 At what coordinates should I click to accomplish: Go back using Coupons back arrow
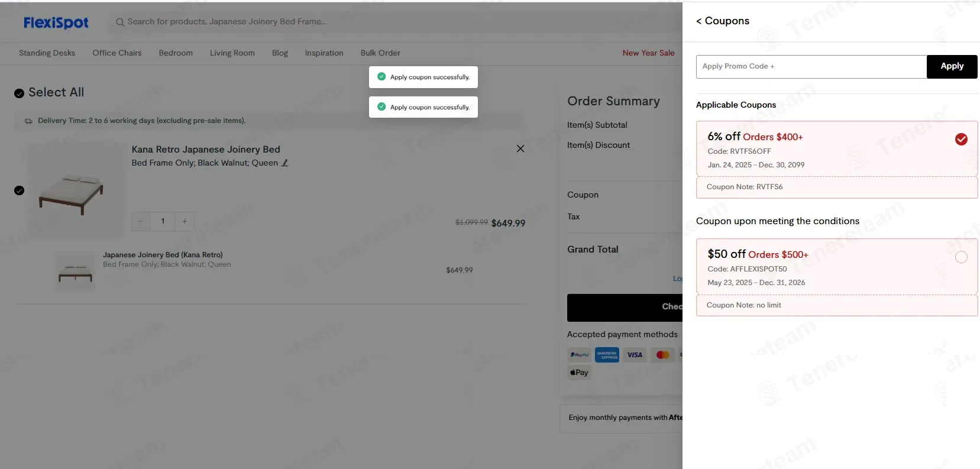[x=698, y=21]
